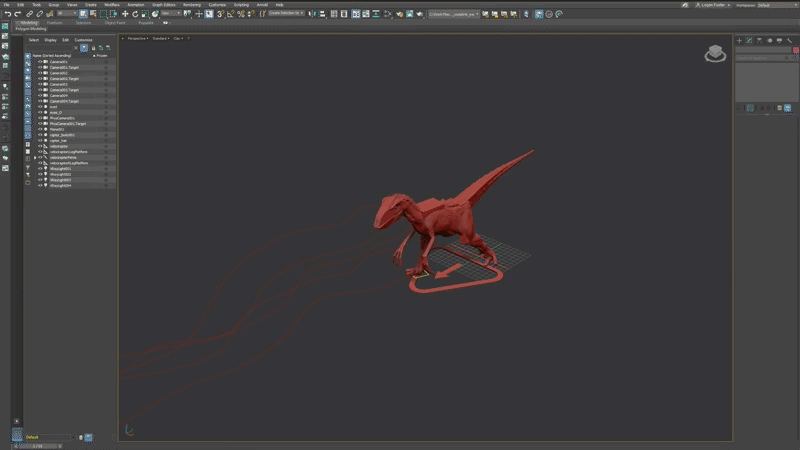Click the ViewCube in the viewport
800x450 pixels.
point(715,53)
